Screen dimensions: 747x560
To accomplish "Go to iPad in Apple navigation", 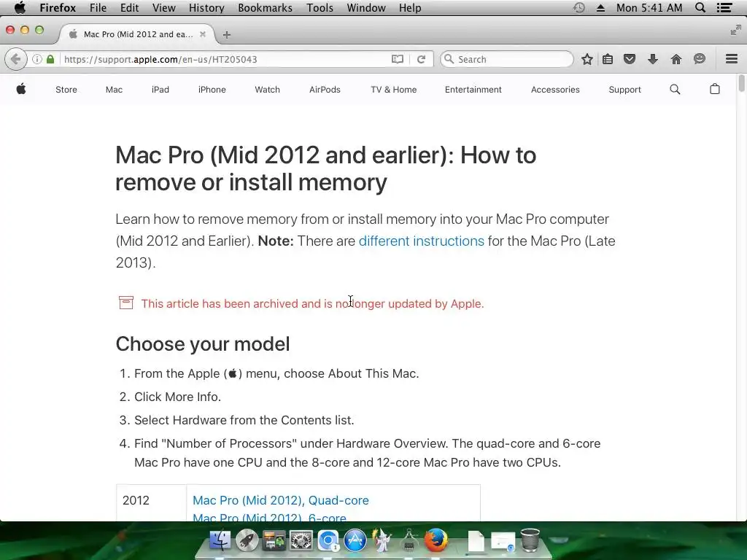I will pos(160,90).
